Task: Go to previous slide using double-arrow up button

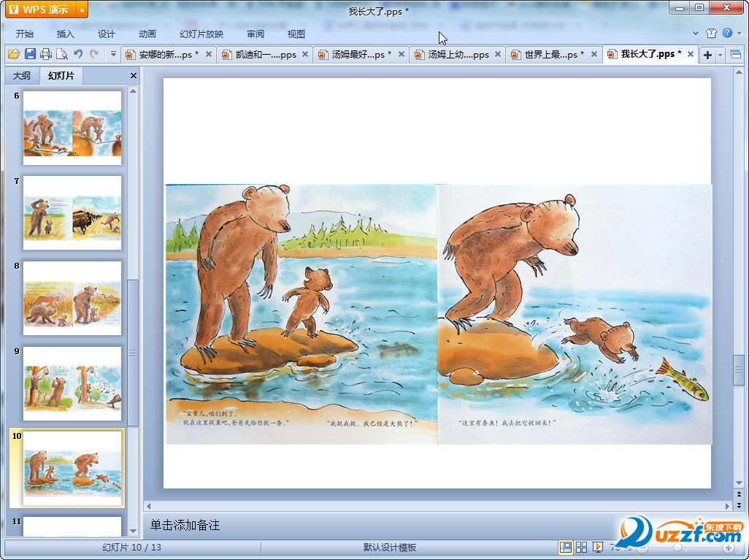Action: coord(739,494)
